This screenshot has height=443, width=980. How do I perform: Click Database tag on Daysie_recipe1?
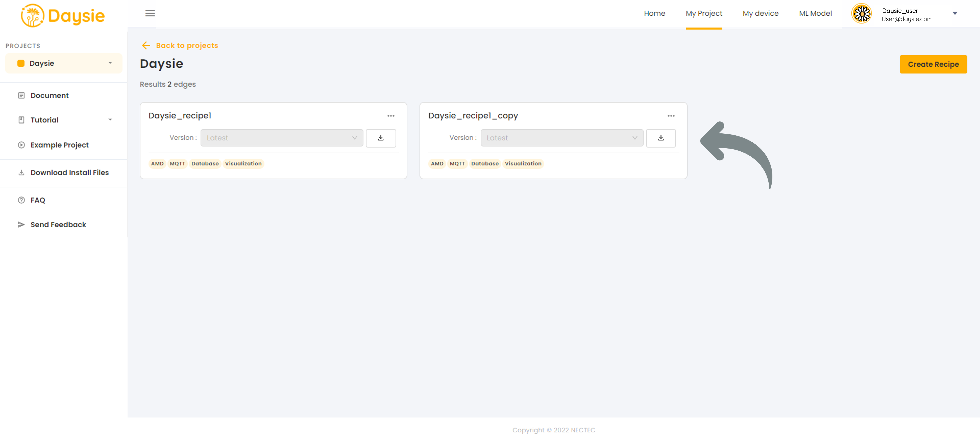[x=205, y=164]
